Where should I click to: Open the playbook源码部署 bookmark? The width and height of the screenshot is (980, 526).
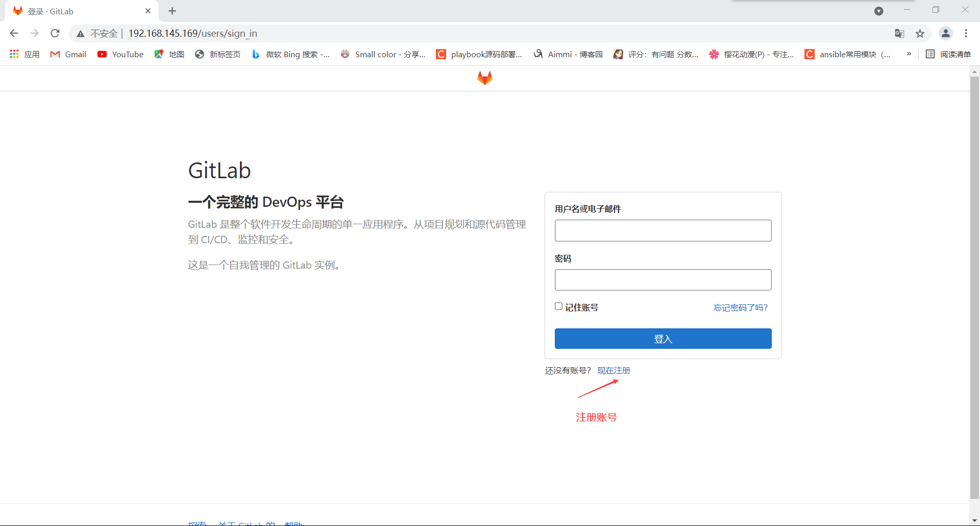pyautogui.click(x=479, y=54)
